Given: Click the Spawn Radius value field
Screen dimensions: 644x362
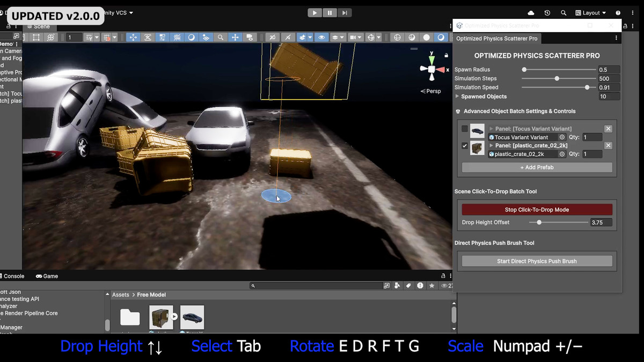Looking at the screenshot, I should 609,70.
